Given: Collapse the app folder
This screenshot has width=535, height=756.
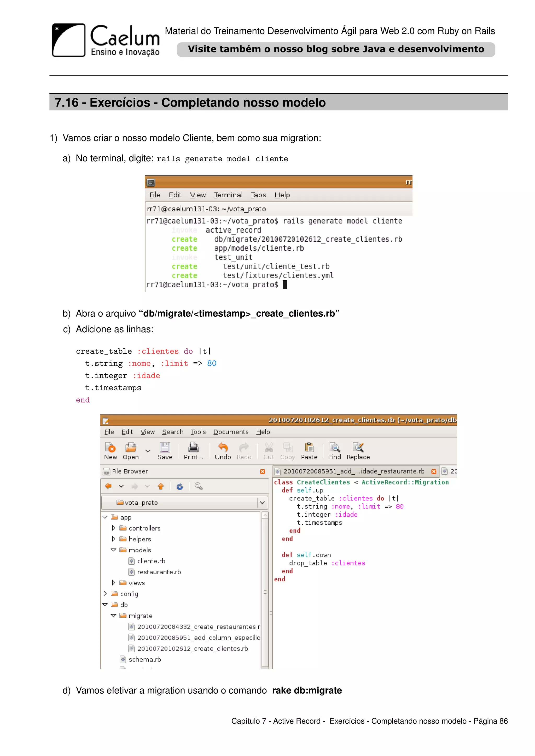Looking at the screenshot, I should click(x=105, y=517).
